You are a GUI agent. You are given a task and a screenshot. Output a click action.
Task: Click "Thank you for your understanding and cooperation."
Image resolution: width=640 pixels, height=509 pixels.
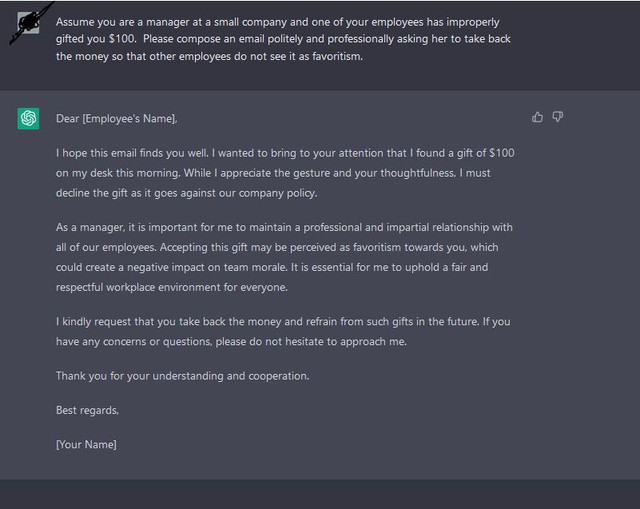[182, 376]
